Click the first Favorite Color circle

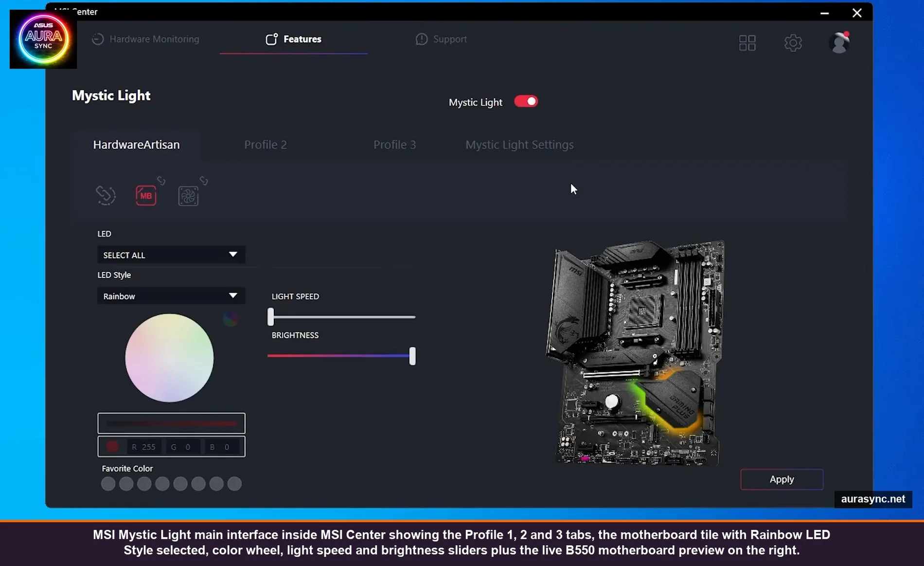click(x=108, y=483)
